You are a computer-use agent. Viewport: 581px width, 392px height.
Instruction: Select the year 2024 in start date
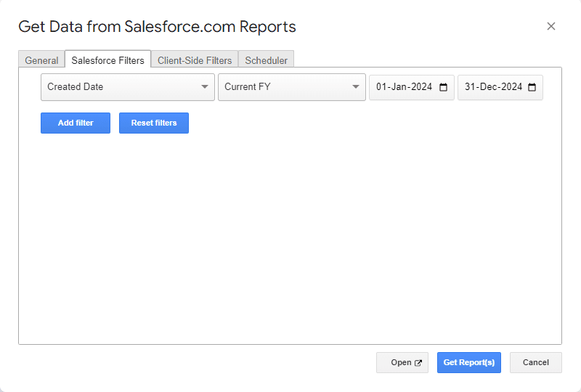[420, 87]
